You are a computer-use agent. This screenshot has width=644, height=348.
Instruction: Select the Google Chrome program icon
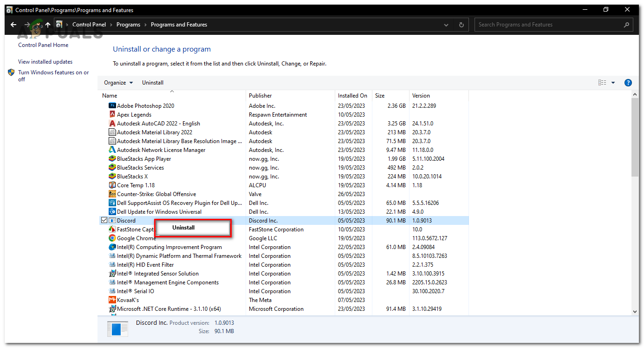coord(112,238)
